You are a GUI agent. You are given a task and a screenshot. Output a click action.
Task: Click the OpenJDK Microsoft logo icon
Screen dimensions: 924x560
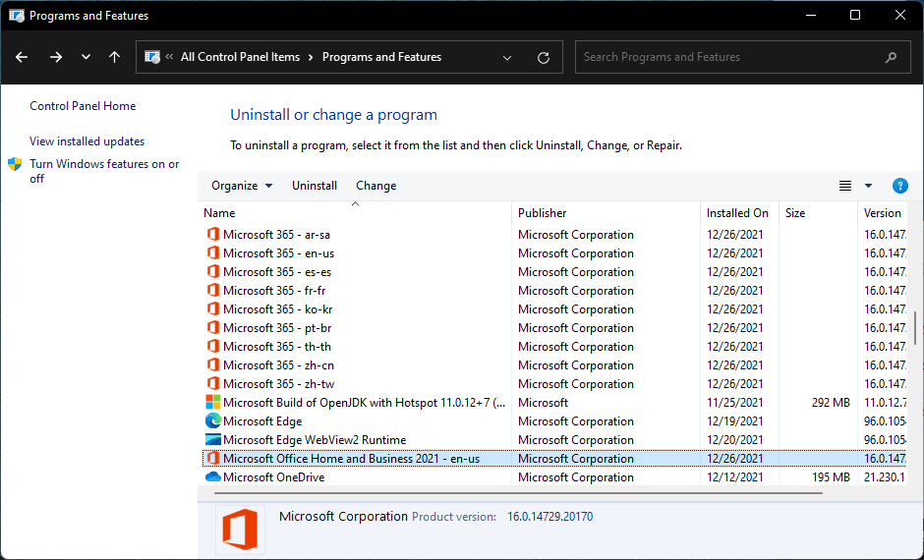click(212, 403)
